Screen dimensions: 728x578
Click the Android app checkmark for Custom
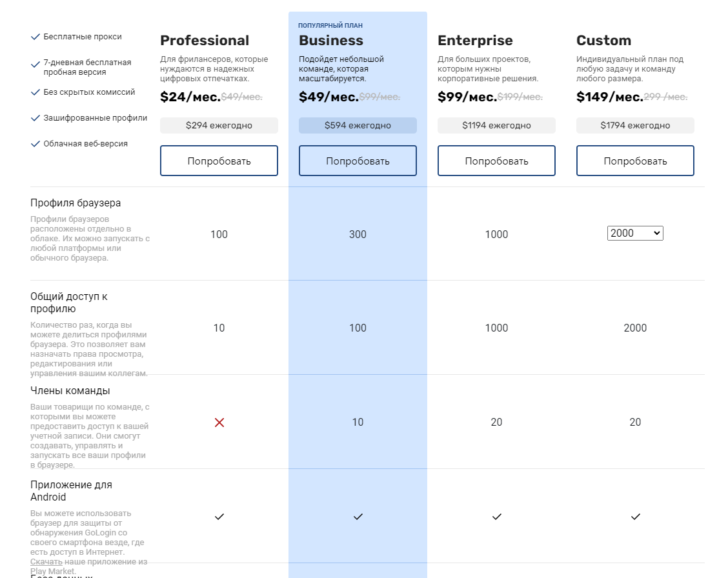coord(636,516)
